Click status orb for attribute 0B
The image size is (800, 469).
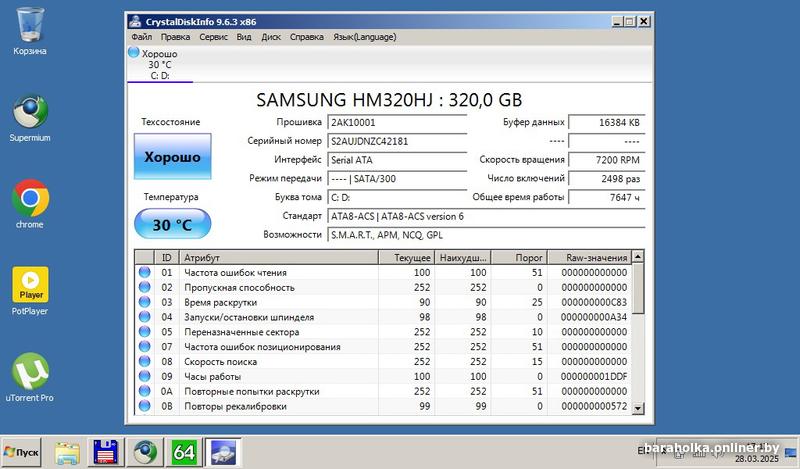click(x=144, y=406)
